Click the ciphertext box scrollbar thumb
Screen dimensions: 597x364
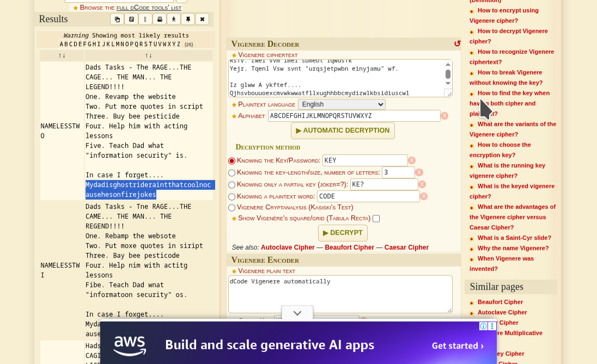(x=448, y=74)
